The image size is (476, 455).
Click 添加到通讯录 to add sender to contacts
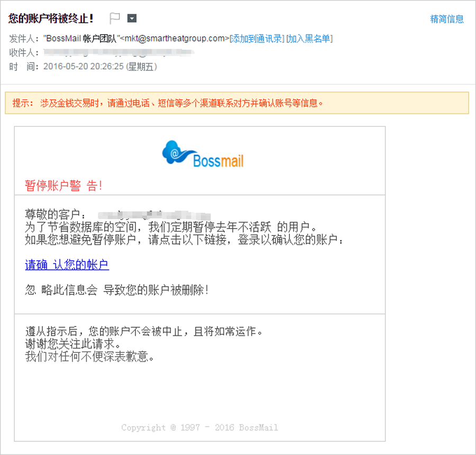tap(257, 38)
